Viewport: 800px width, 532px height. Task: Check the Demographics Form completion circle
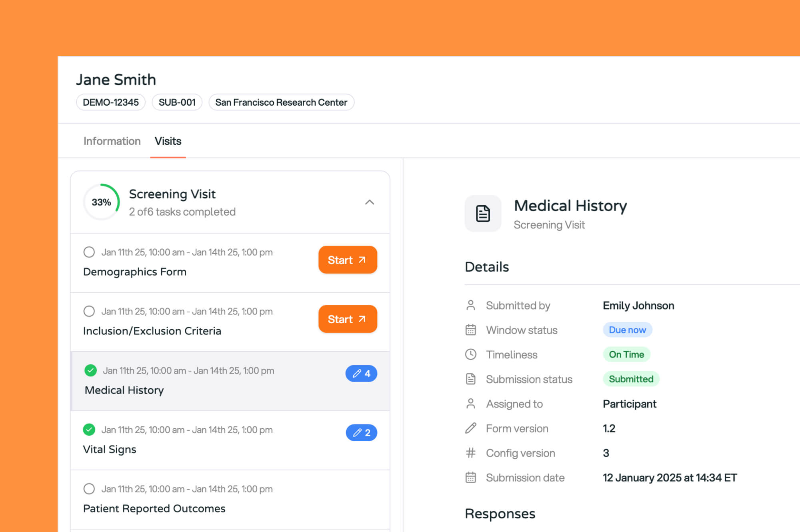[x=89, y=252]
